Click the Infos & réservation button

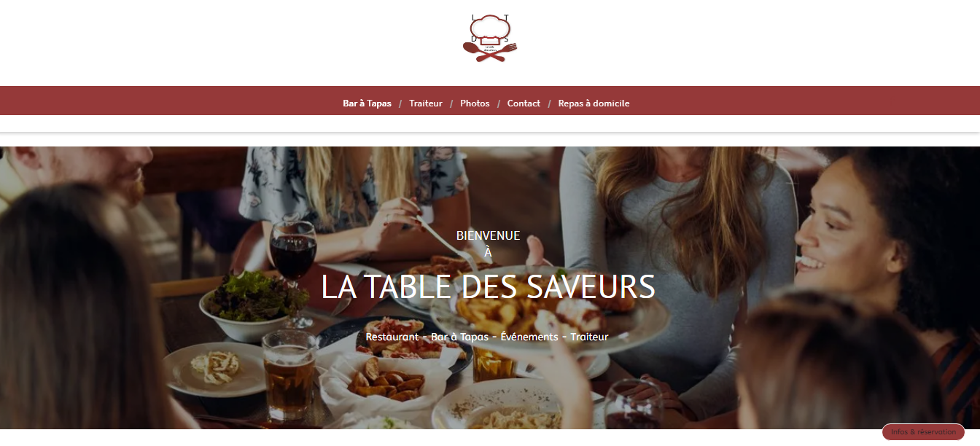click(x=923, y=432)
